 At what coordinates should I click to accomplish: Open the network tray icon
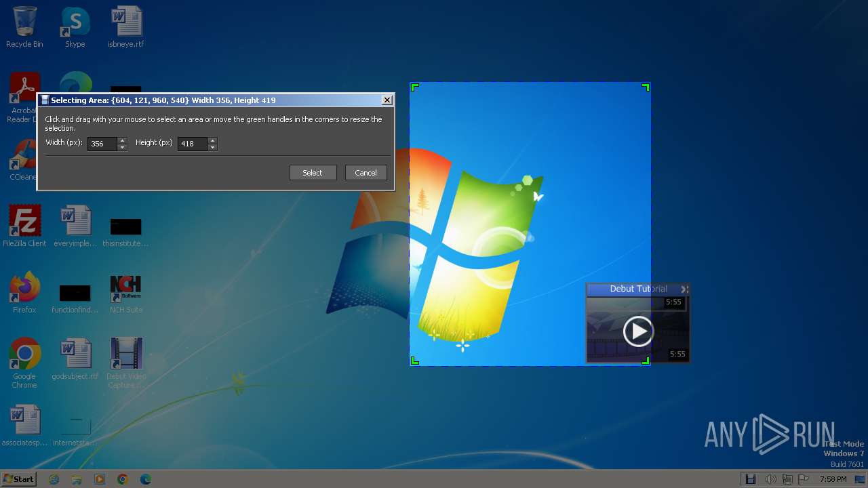pyautogui.click(x=787, y=479)
